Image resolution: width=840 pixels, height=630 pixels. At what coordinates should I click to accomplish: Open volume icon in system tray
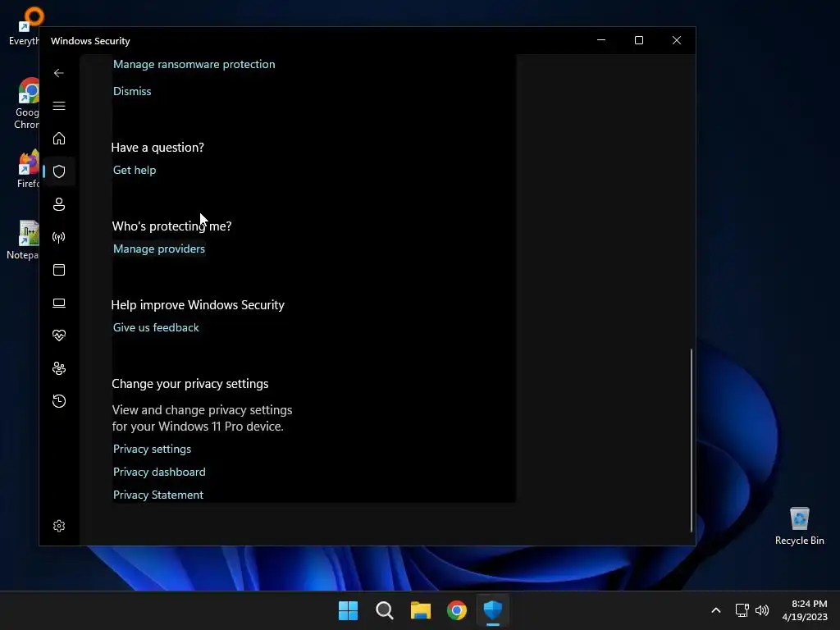coord(762,610)
